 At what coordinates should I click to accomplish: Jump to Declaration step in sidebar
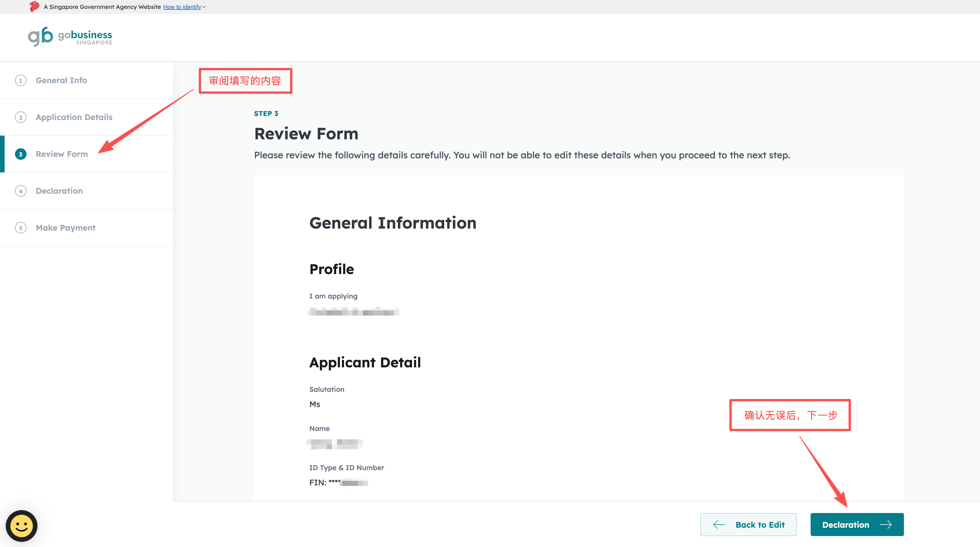click(x=59, y=191)
